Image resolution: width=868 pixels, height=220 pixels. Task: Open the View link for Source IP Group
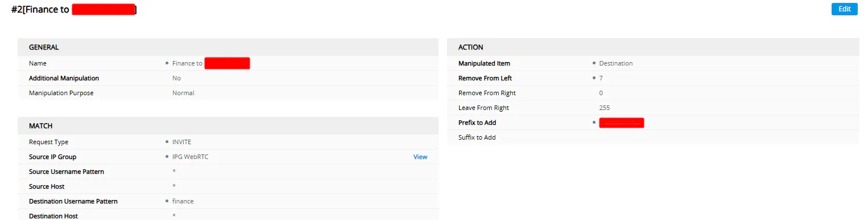click(420, 157)
